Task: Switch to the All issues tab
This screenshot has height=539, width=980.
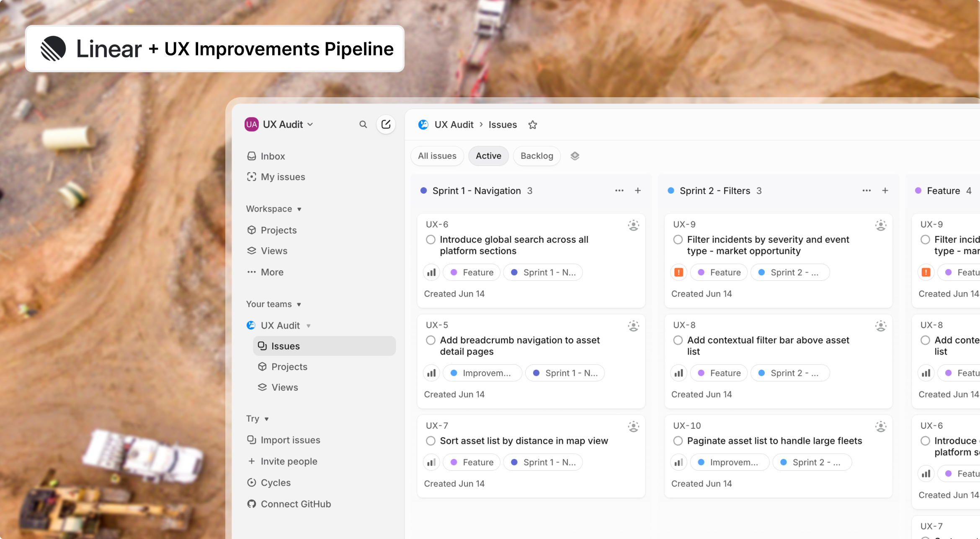Action: 437,156
